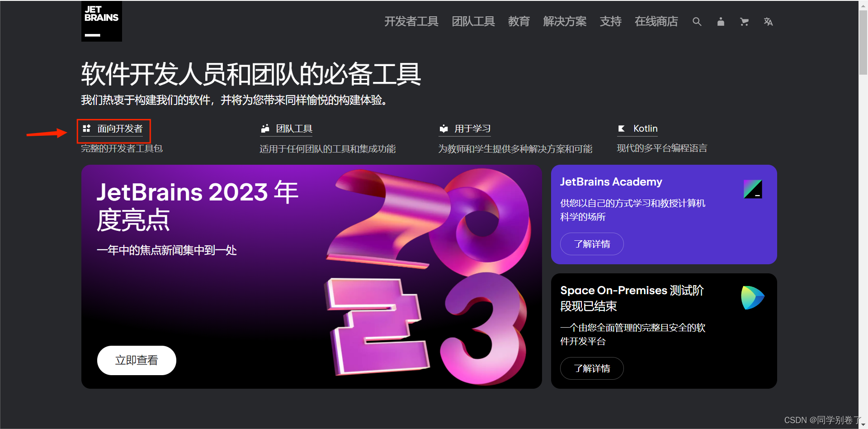Open 团队工具 menu in top navigation
Screen dimensions: 868x429
473,22
